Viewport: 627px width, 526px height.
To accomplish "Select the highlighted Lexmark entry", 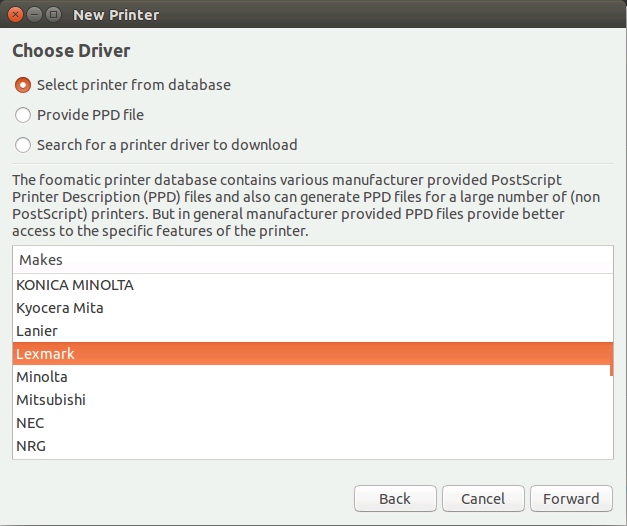I will (x=313, y=354).
